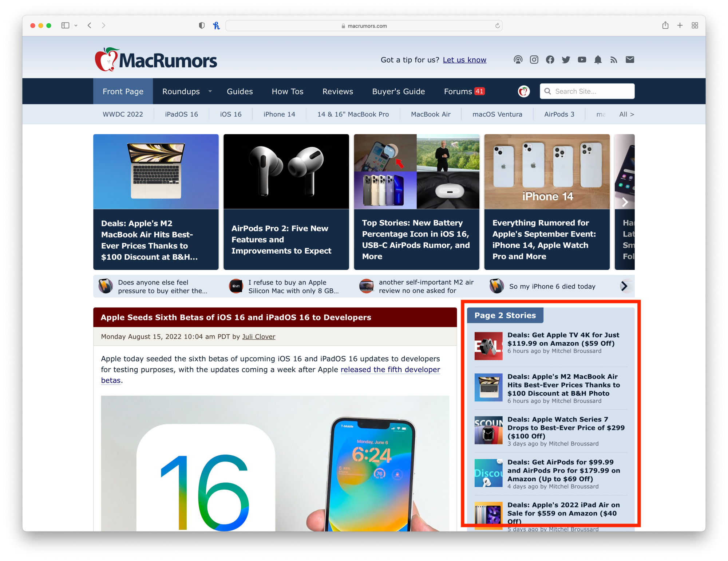Open MacRumors podcast icon in header
This screenshot has width=728, height=561.
tap(518, 60)
